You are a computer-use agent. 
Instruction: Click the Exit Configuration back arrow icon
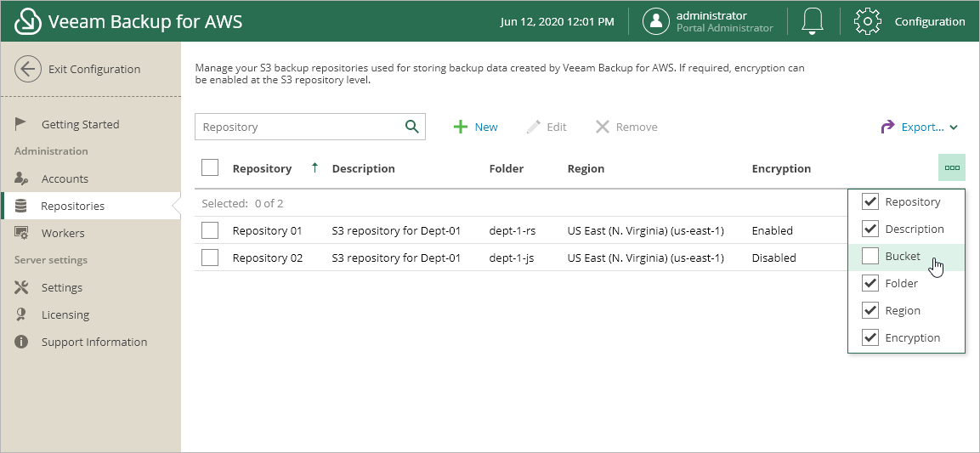click(x=27, y=70)
